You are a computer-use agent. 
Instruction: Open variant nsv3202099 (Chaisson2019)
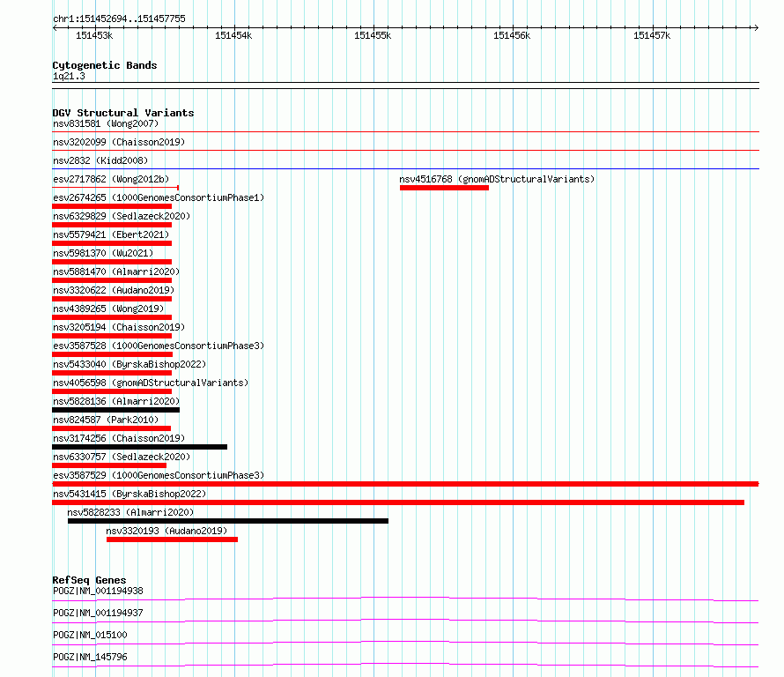click(x=119, y=142)
